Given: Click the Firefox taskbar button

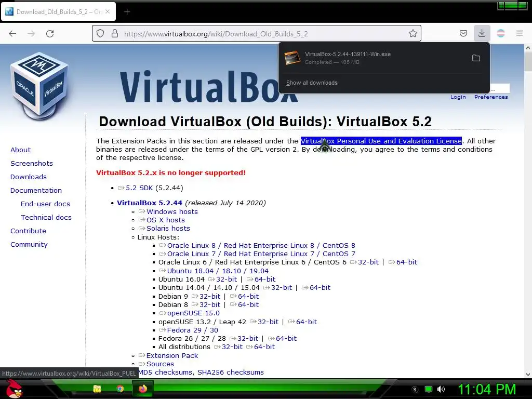Looking at the screenshot, I should click(x=143, y=389).
